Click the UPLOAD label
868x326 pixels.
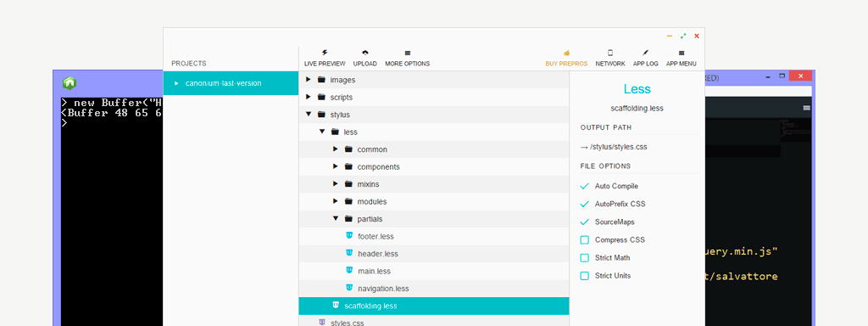coord(364,64)
